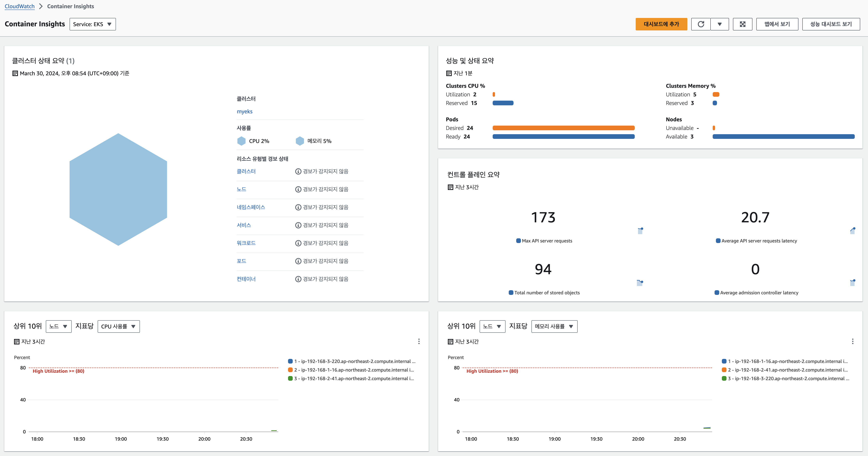
Task: Open the Service: EKS dropdown
Action: tap(93, 24)
